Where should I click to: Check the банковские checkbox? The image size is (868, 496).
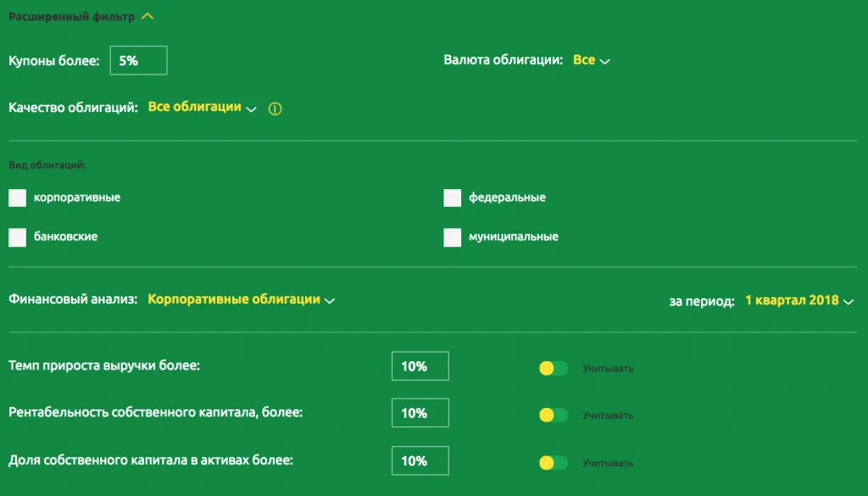18,237
